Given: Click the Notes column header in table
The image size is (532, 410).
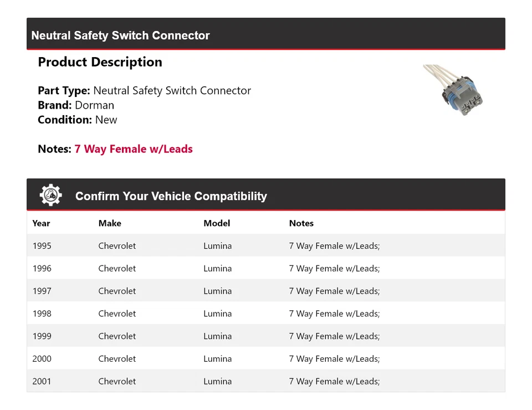Looking at the screenshot, I should 301,223.
